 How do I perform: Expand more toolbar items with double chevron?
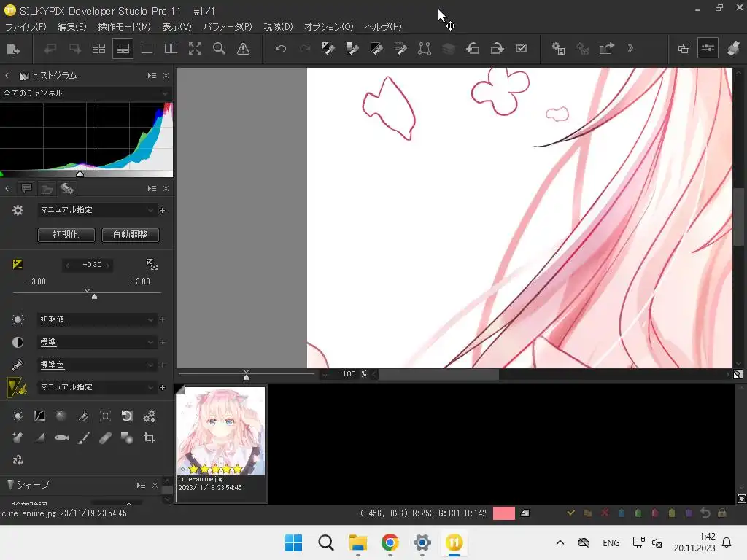click(630, 48)
